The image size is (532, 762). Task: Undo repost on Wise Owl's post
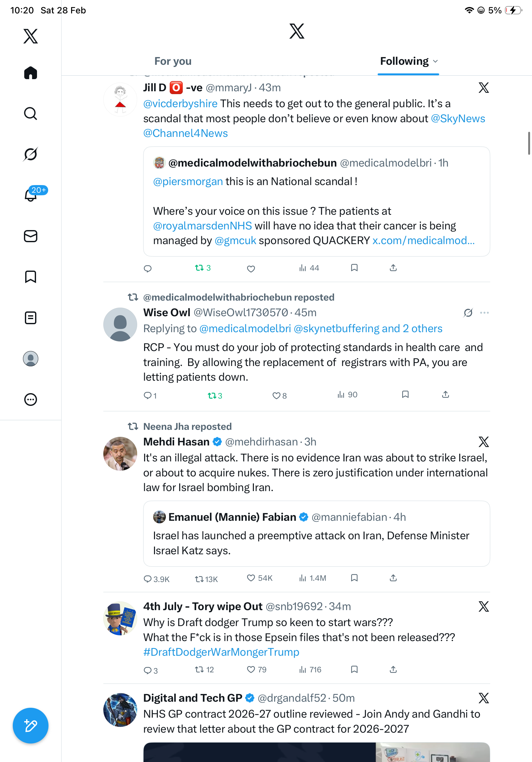[x=212, y=395]
